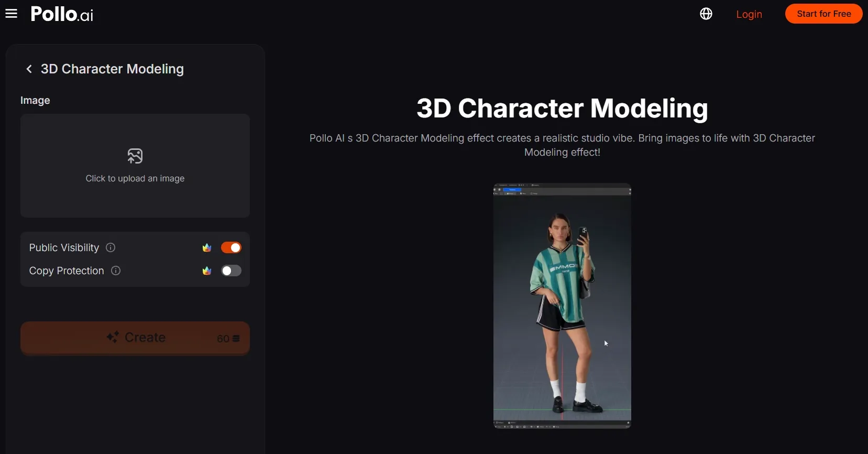Screen dimensions: 868x454
Task: Click the image upload icon
Action: pyautogui.click(x=135, y=156)
